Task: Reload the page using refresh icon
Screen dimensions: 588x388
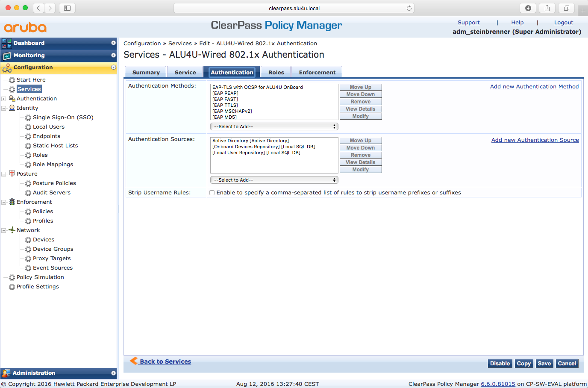Action: tap(409, 8)
